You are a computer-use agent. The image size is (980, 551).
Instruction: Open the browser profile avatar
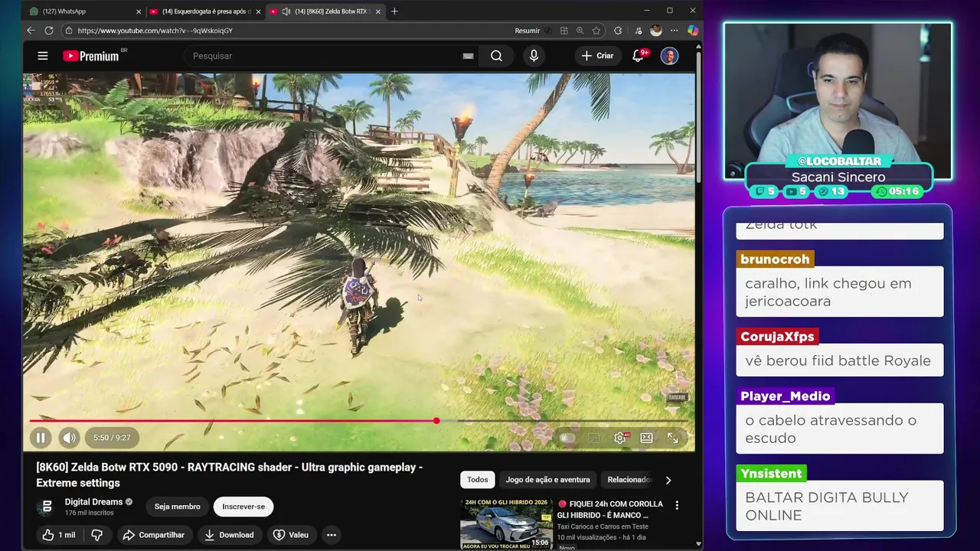click(656, 31)
